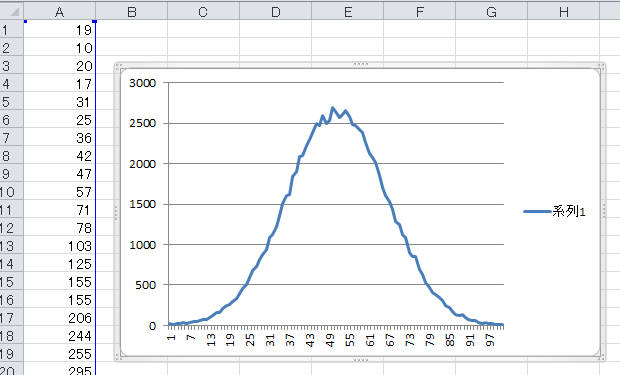Click cell A11 containing 71
The height and width of the screenshot is (375, 620).
(59, 209)
